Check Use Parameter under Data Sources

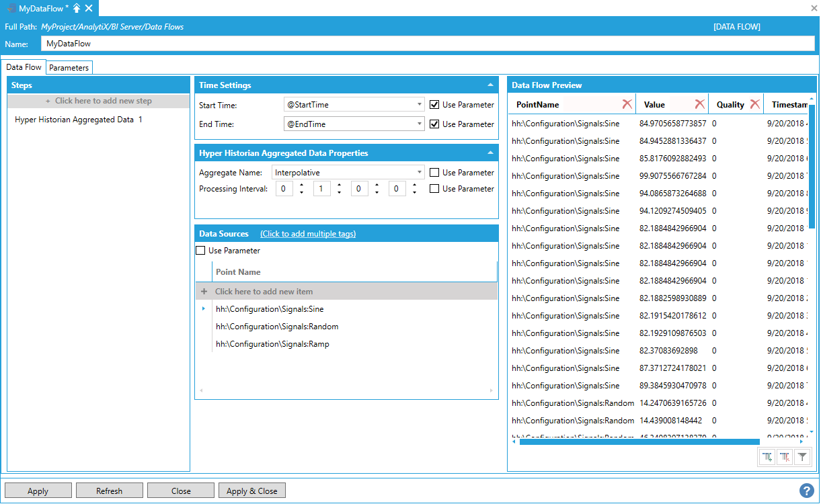[x=200, y=251]
